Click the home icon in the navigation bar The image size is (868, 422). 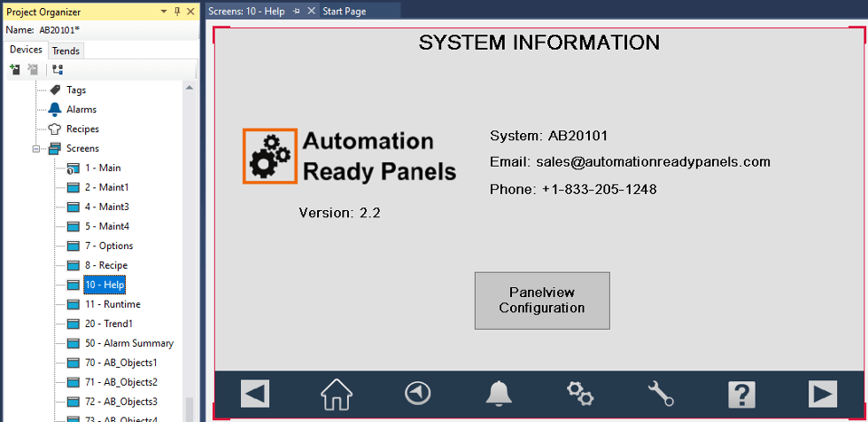pyautogui.click(x=337, y=395)
